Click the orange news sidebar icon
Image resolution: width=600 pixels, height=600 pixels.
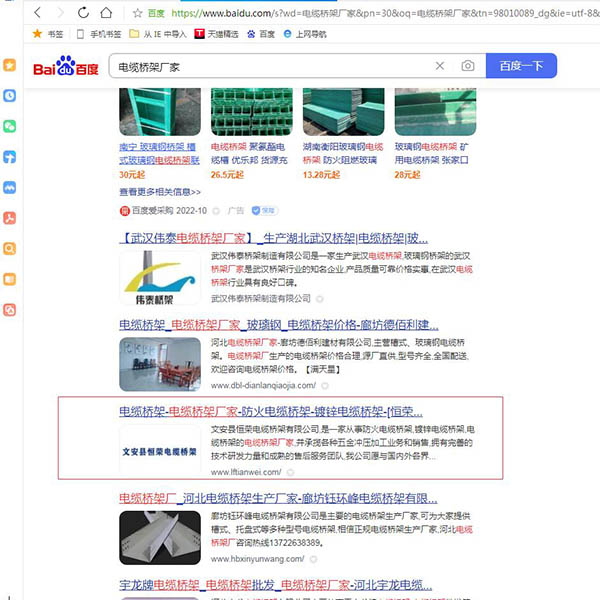(10, 279)
